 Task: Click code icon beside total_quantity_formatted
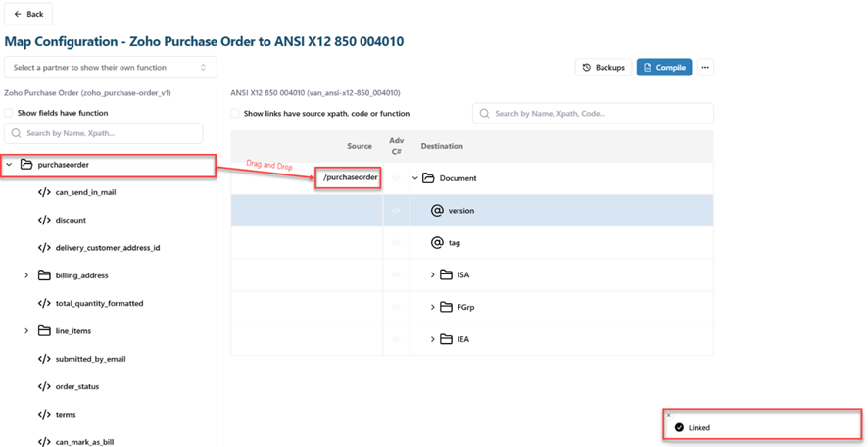pyautogui.click(x=44, y=304)
